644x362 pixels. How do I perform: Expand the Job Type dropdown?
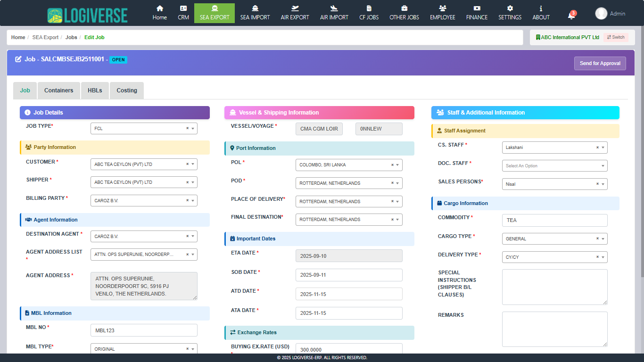[x=193, y=129]
